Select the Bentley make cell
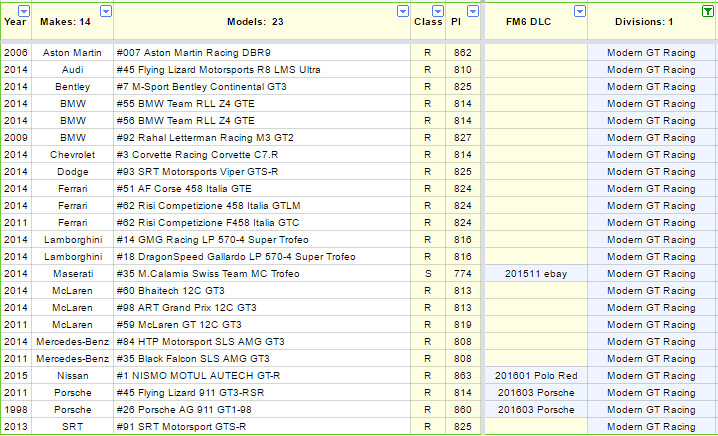The image size is (718, 436). tap(72, 87)
